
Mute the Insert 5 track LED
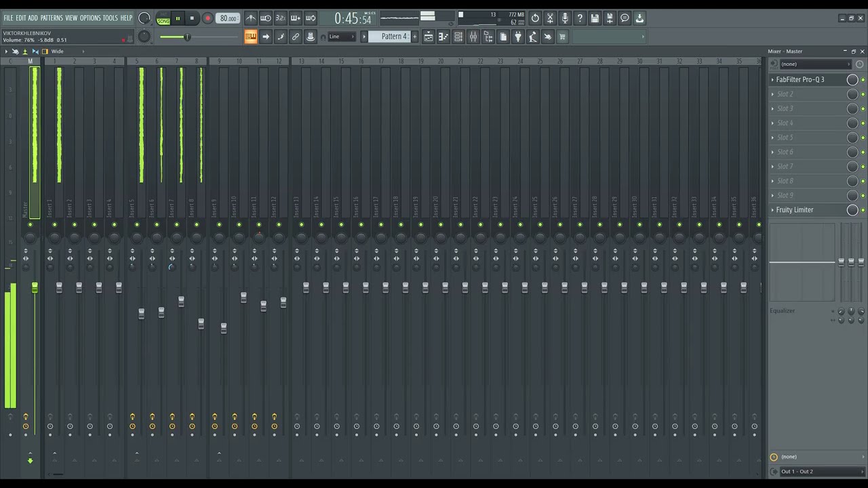click(137, 225)
